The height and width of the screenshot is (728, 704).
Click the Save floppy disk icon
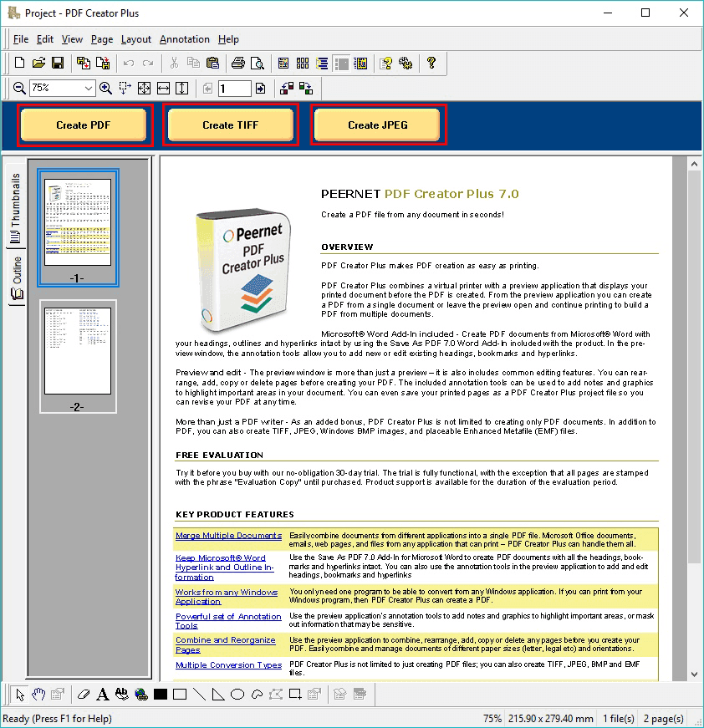58,63
